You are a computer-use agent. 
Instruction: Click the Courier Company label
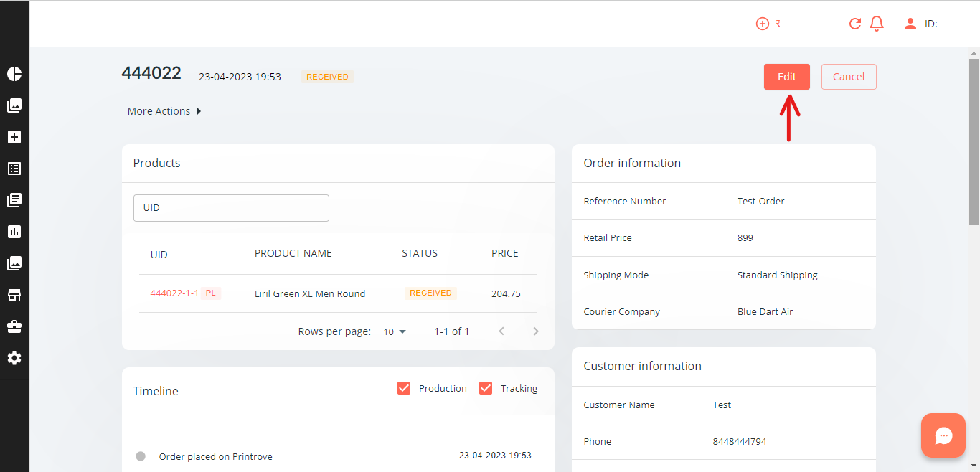pyautogui.click(x=621, y=311)
